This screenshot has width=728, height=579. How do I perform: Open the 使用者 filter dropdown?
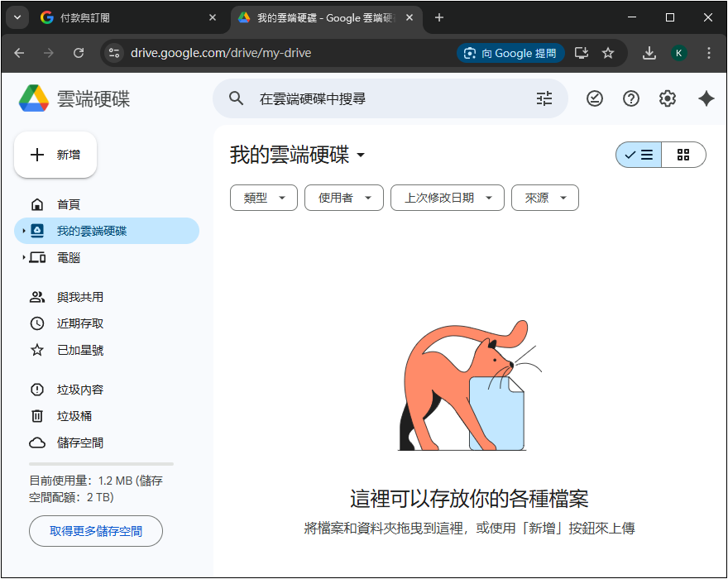(x=343, y=198)
